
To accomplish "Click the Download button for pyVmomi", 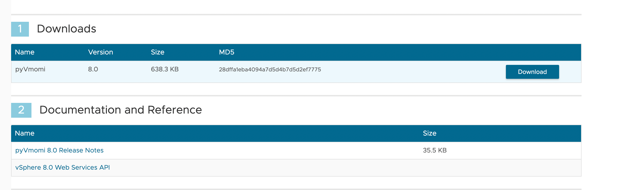I will coord(532,72).
